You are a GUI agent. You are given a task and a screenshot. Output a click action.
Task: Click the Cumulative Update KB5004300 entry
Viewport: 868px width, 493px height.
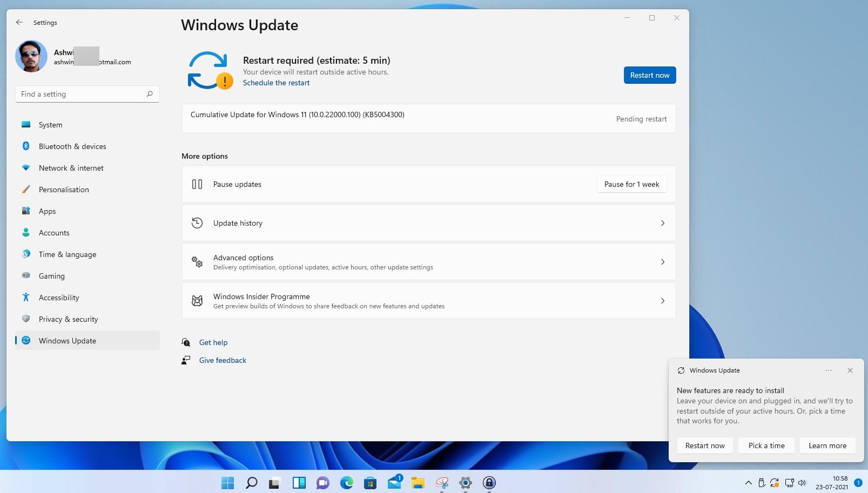pyautogui.click(x=429, y=118)
